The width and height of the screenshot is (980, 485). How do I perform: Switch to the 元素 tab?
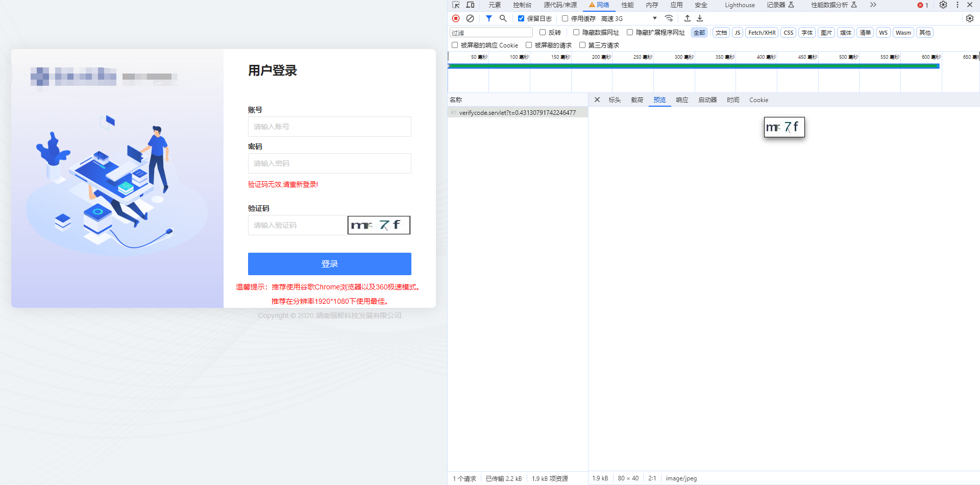tap(495, 5)
